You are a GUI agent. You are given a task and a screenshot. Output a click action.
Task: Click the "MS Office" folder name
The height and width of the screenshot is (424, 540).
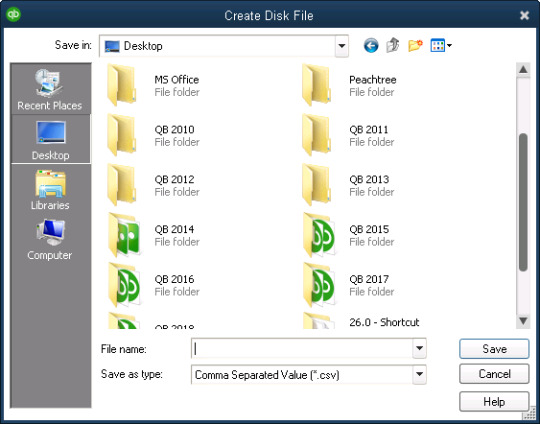176,80
